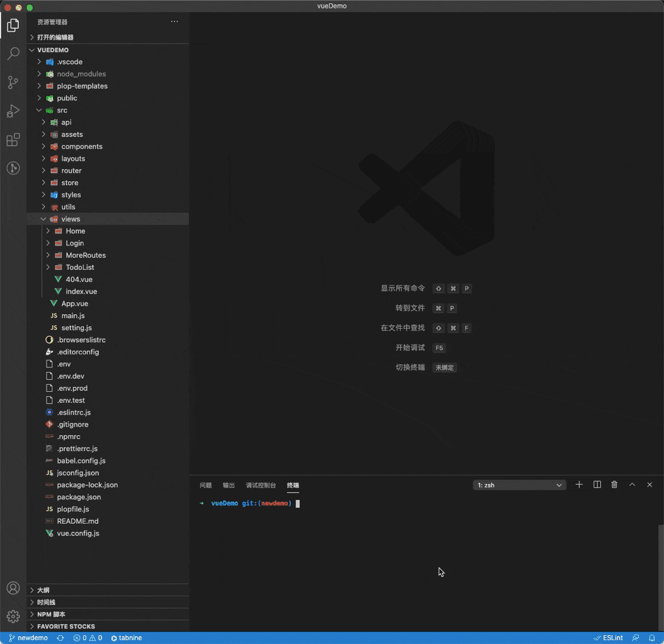This screenshot has width=664, height=644.
Task: Expand the node_modules folder
Action: 108,74
